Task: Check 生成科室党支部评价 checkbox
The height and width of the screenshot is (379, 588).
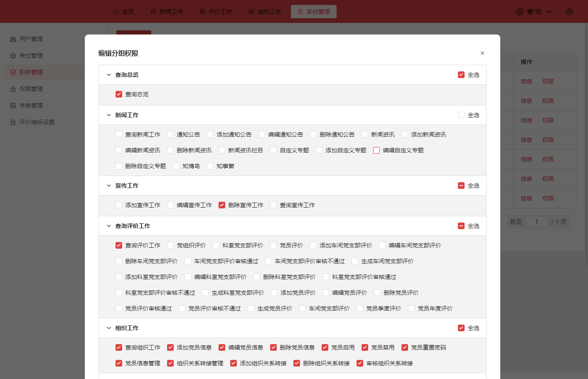Action: [205, 293]
